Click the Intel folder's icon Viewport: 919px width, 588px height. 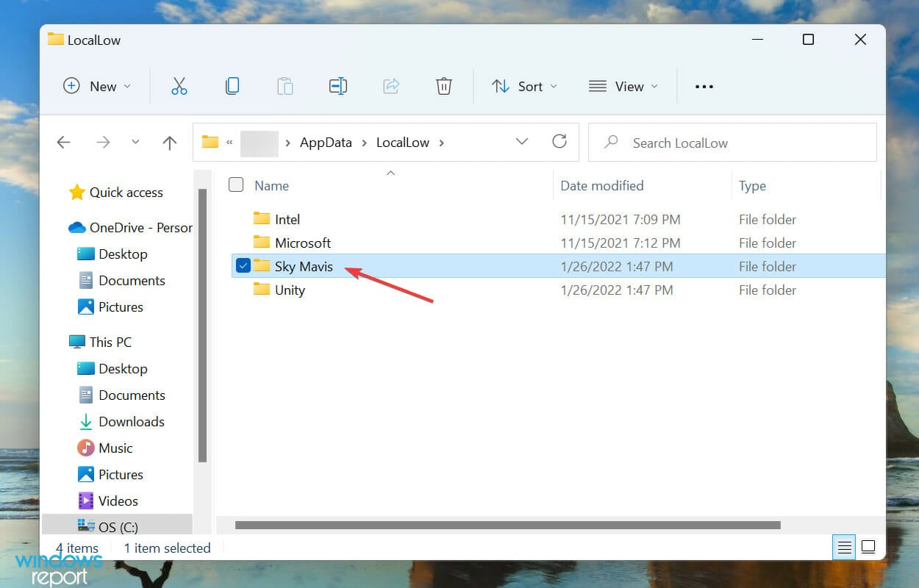point(262,219)
